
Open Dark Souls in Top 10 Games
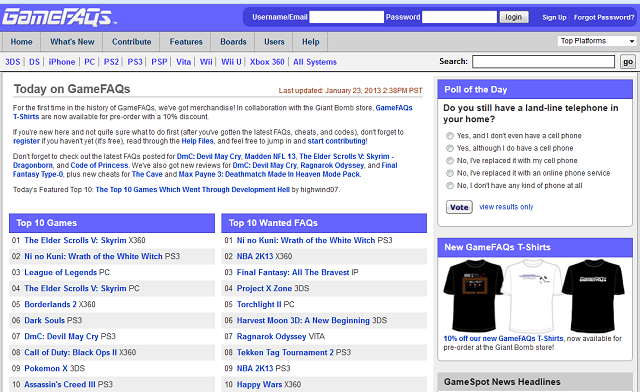click(x=44, y=321)
